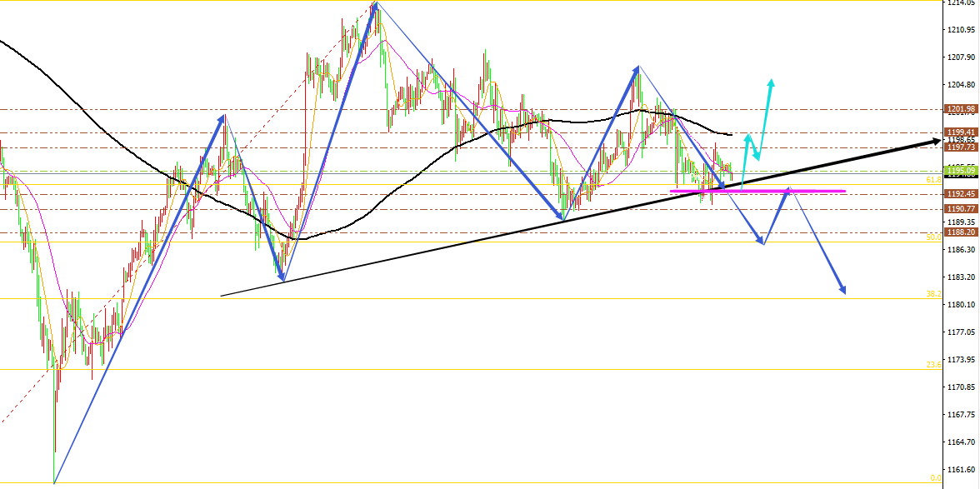Select the 61.8 Fibonacci level label
This screenshot has height=489, width=980.
pos(933,180)
